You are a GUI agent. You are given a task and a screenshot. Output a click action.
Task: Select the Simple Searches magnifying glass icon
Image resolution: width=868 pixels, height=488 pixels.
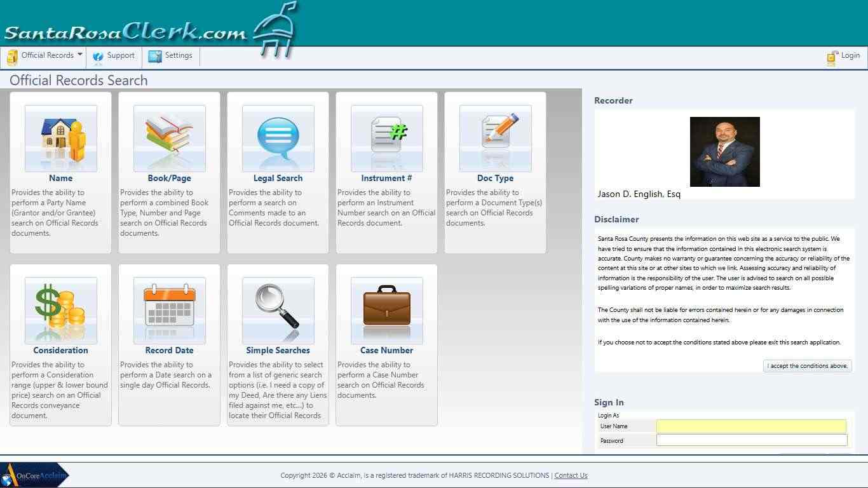(278, 309)
